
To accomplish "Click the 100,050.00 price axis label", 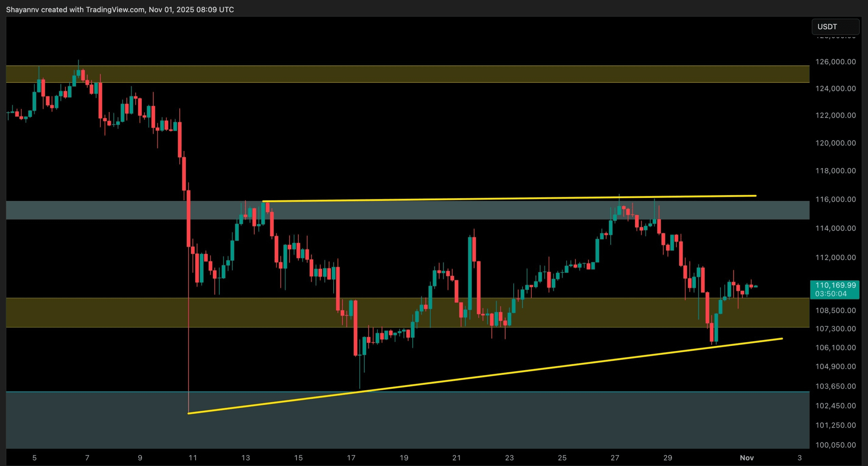I will 835,445.
